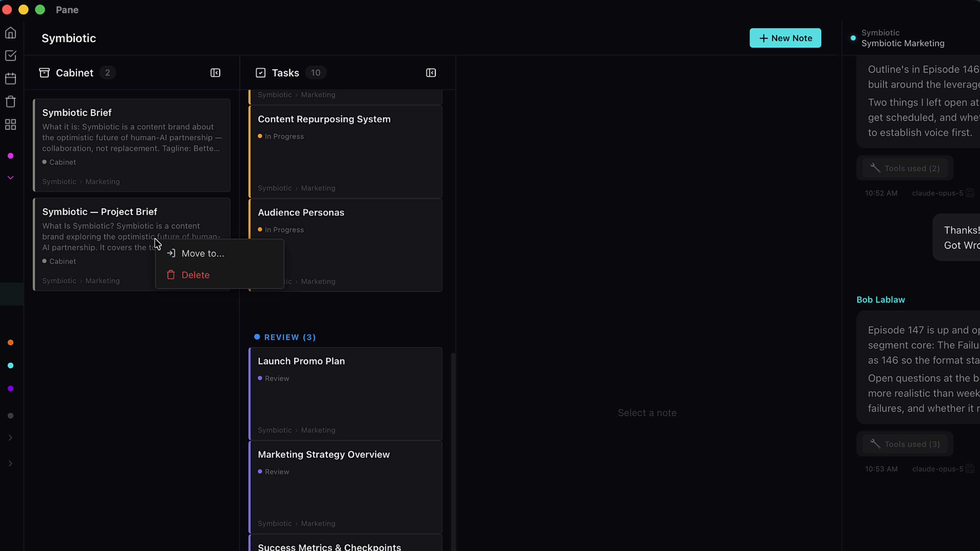The image size is (980, 551).
Task: Select the magenta workspace dot in the sidebar
Action: pos(11,156)
